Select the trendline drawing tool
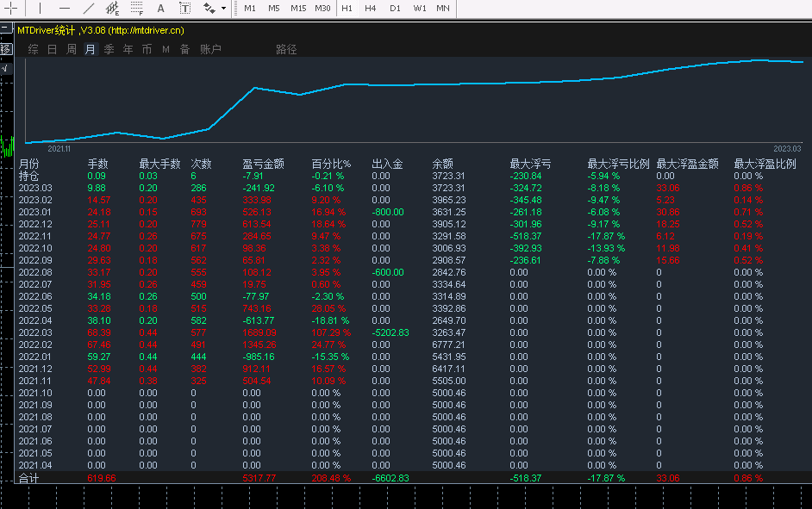Image resolution: width=812 pixels, height=509 pixels. tap(88, 9)
